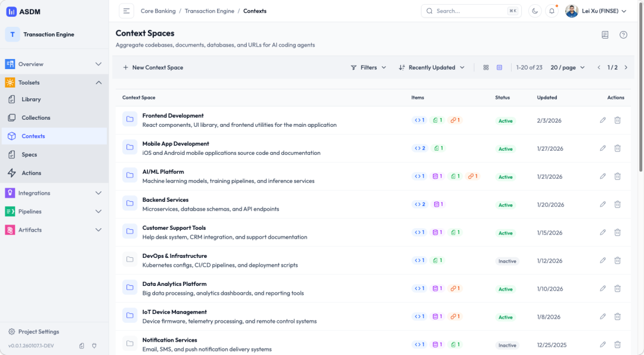Viewport: 644px width, 355px height.
Task: Go to previous page arrow
Action: pos(599,68)
